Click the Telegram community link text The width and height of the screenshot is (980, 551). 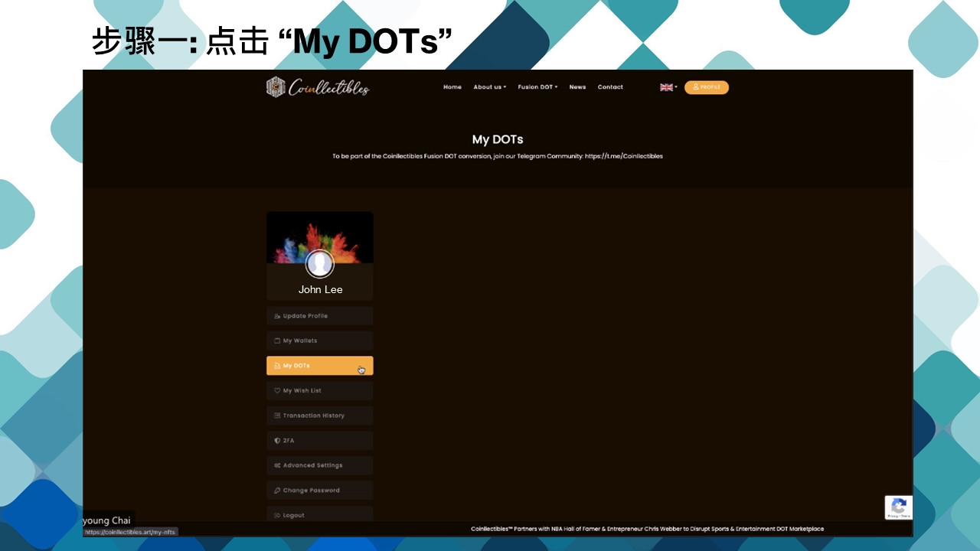click(624, 156)
